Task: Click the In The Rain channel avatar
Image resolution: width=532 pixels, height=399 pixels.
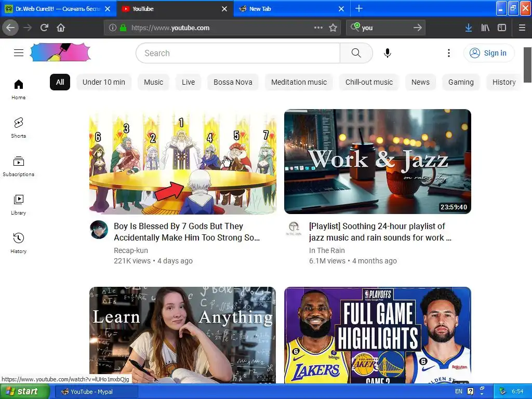Action: (x=294, y=229)
